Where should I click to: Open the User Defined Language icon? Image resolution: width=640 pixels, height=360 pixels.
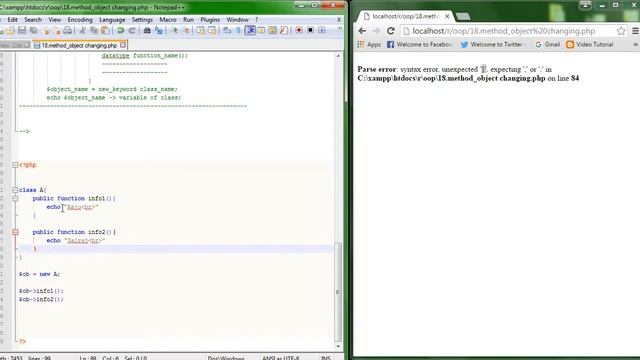tap(261, 31)
